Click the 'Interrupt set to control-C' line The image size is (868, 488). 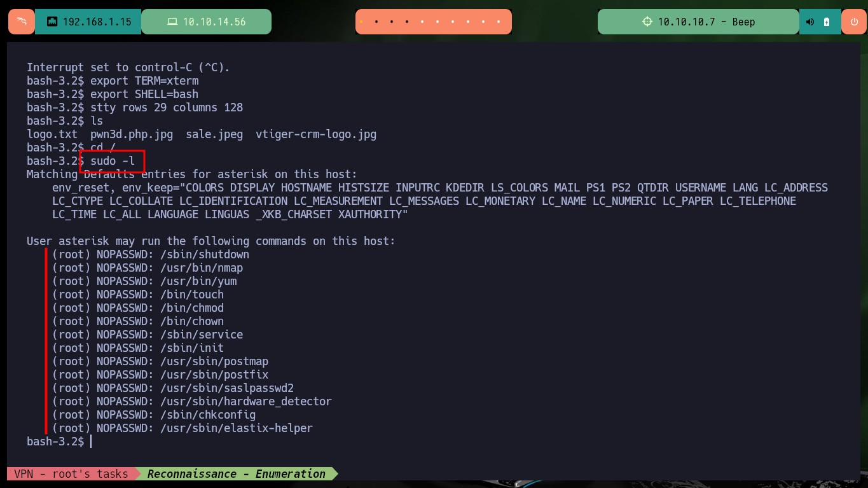click(128, 67)
